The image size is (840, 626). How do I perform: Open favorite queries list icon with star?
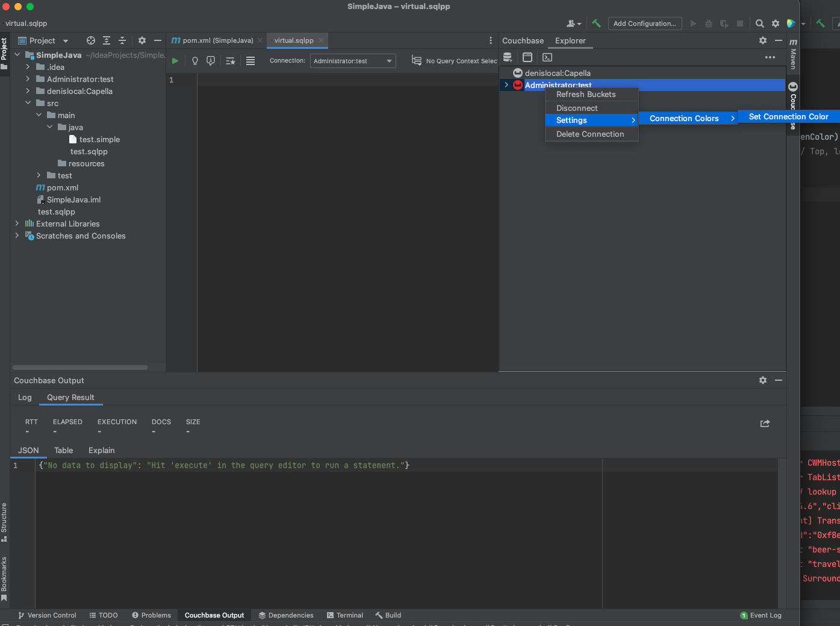pos(231,61)
